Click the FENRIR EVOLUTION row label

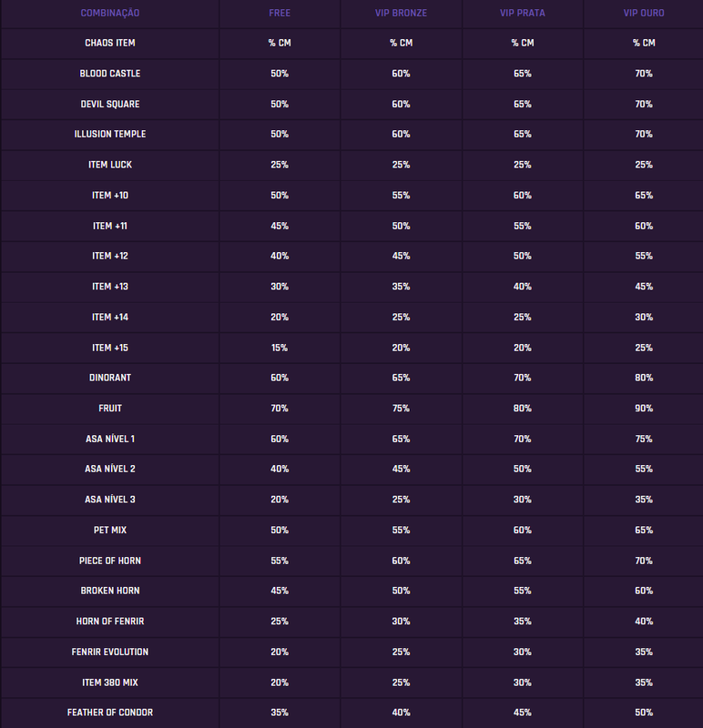click(110, 652)
